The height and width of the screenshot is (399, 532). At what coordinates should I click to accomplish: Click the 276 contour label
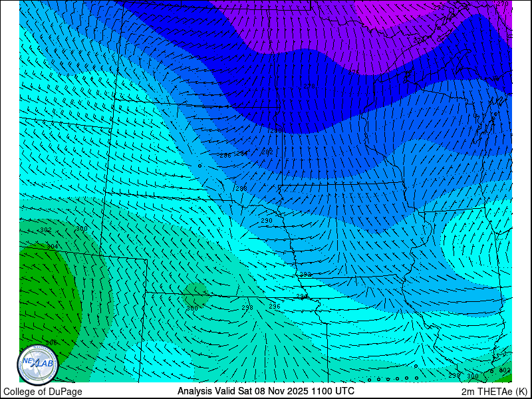[x=354, y=72]
